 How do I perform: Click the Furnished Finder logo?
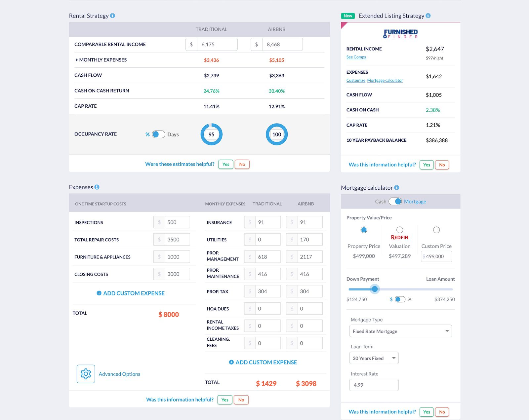pos(401,33)
